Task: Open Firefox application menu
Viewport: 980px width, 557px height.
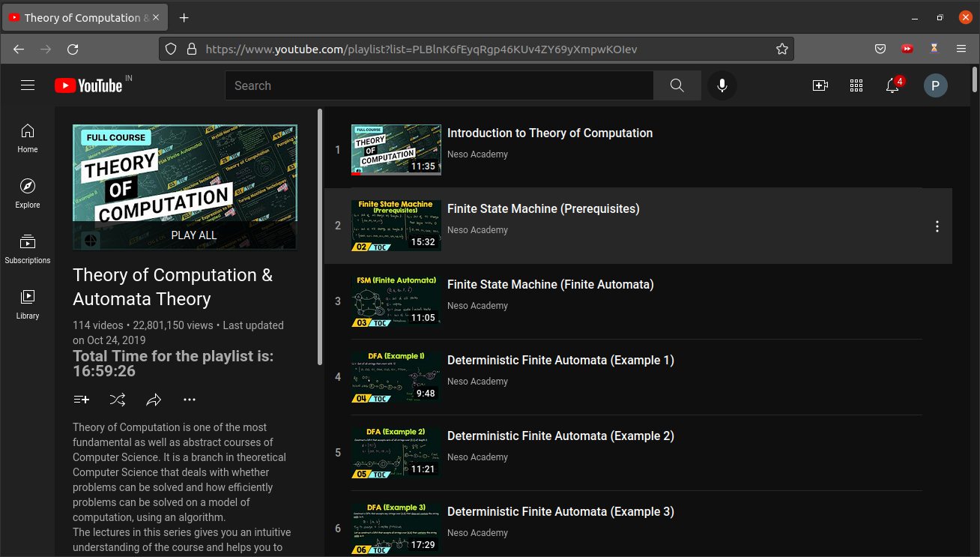Action: coord(961,49)
